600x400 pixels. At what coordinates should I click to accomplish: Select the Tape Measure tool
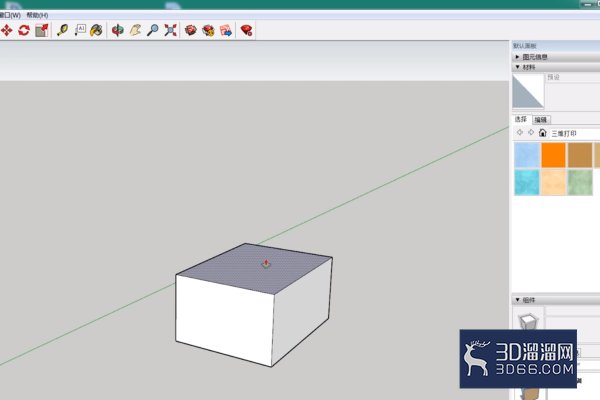tap(62, 30)
